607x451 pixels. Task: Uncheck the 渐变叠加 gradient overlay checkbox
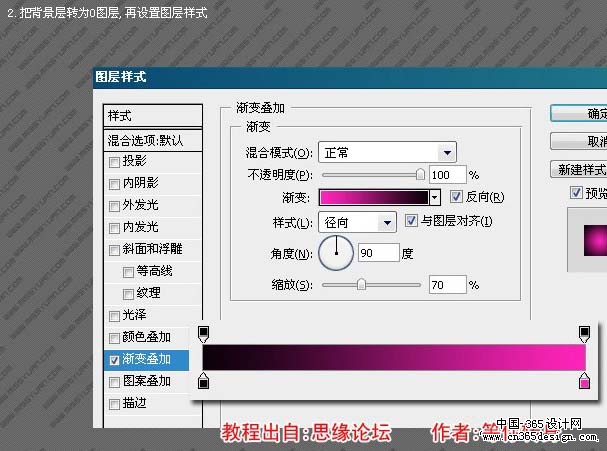pos(114,360)
